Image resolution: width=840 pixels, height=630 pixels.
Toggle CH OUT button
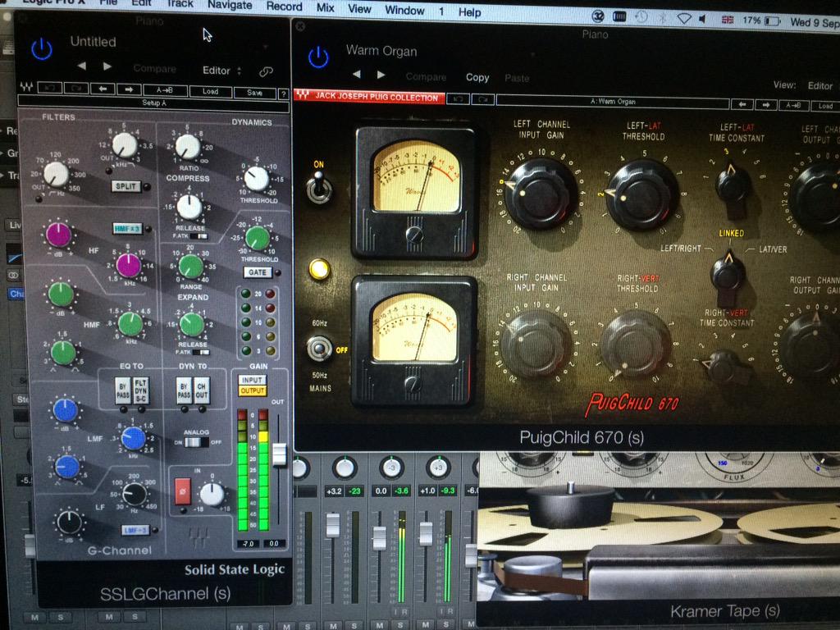(202, 390)
